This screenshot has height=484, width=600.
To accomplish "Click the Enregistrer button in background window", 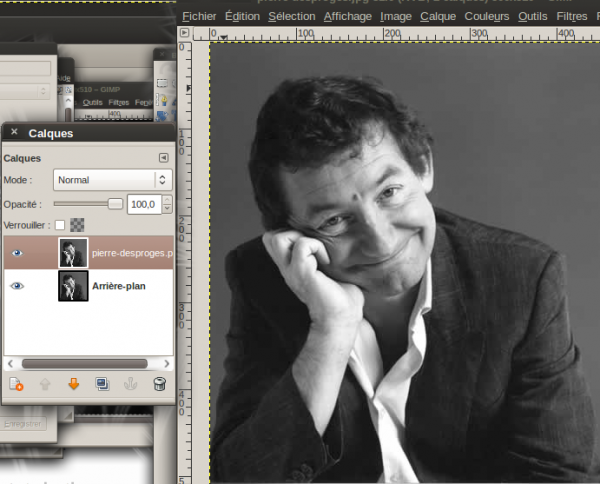I will coord(23,424).
